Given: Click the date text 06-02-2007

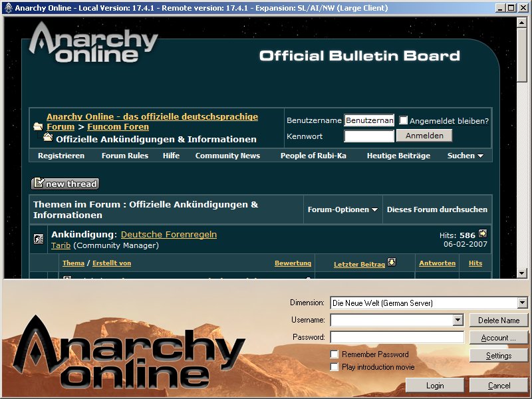Looking at the screenshot, I should coord(465,244).
